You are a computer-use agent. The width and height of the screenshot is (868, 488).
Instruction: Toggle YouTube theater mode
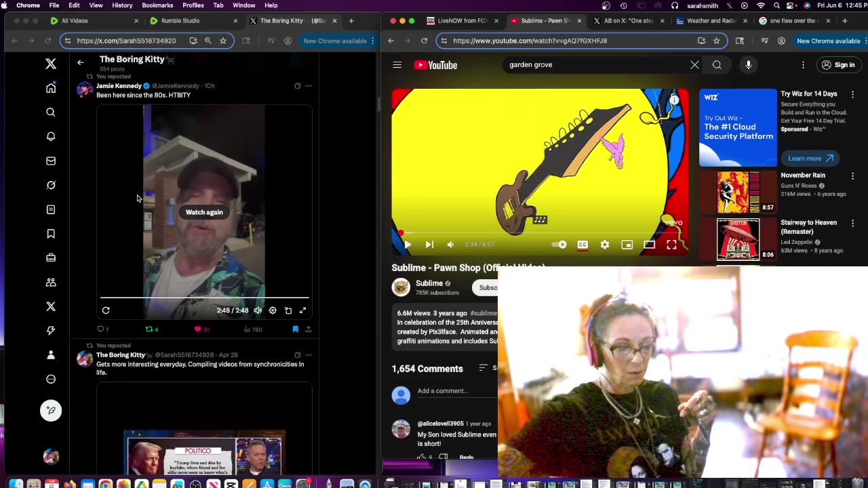[x=649, y=245]
